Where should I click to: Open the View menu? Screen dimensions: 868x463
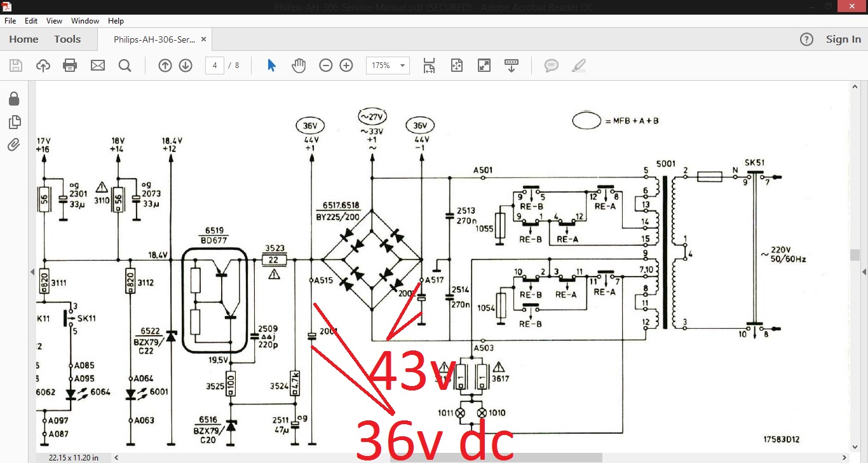pyautogui.click(x=55, y=21)
